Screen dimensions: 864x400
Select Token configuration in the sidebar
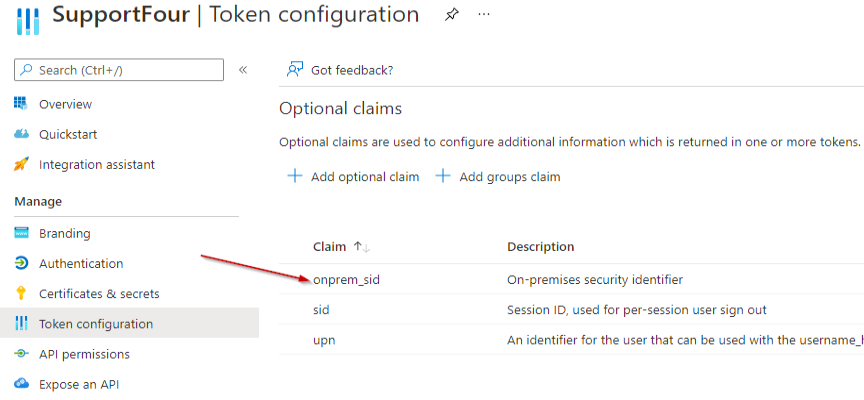95,324
